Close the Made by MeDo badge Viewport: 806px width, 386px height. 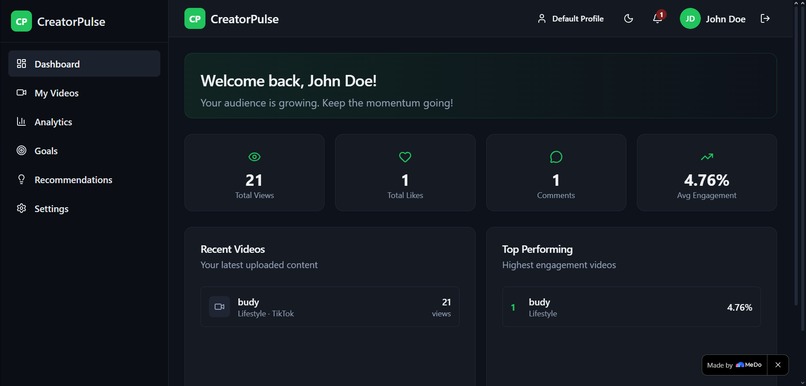pos(778,365)
